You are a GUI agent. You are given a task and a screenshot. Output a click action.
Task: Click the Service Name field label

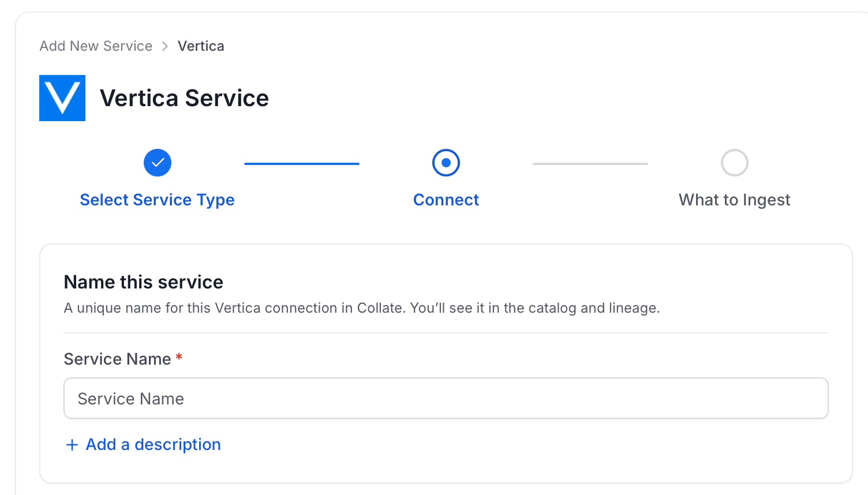117,359
